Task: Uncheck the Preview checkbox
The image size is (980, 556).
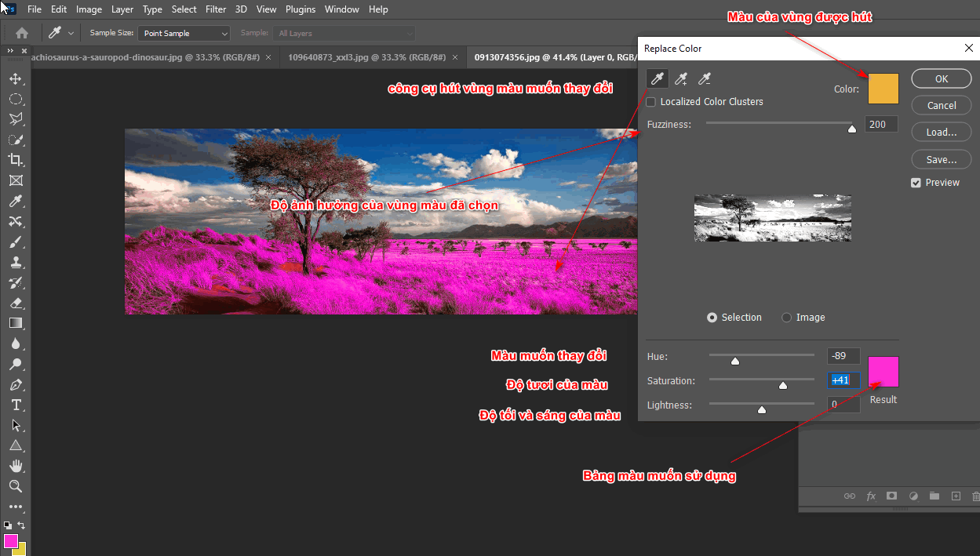Action: (x=916, y=182)
